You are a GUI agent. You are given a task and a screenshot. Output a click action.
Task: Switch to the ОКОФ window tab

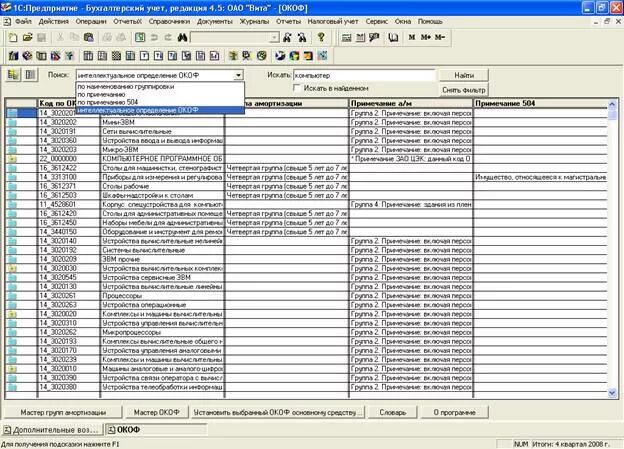point(156,430)
